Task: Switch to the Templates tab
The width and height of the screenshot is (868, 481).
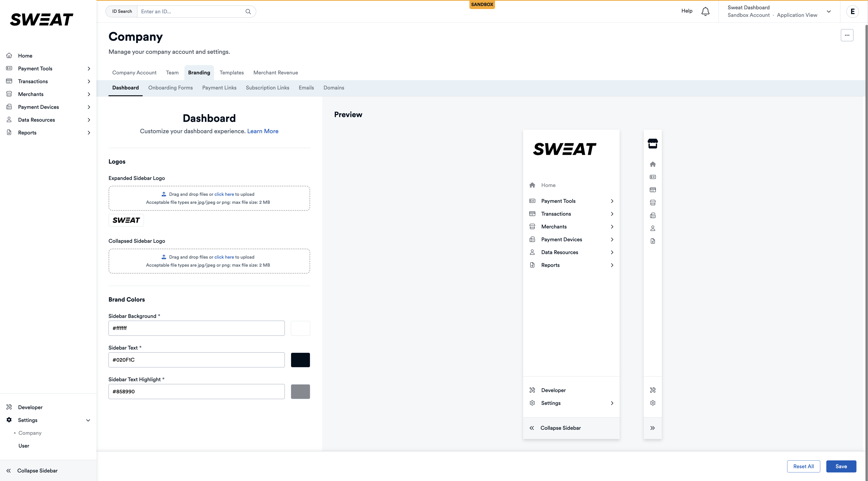Action: (x=232, y=72)
